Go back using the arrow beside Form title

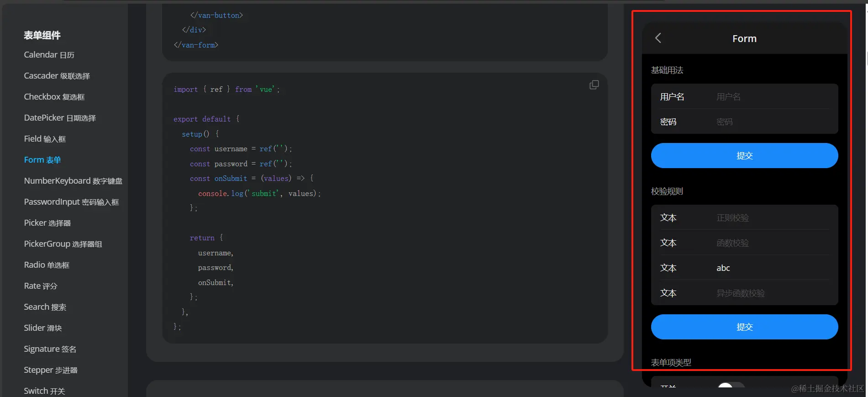click(x=658, y=38)
